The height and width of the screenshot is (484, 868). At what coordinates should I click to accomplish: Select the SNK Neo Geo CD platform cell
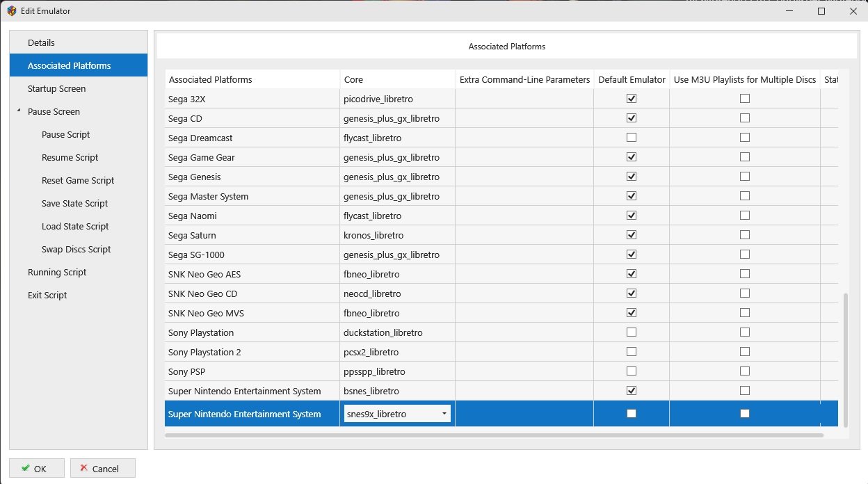(252, 293)
